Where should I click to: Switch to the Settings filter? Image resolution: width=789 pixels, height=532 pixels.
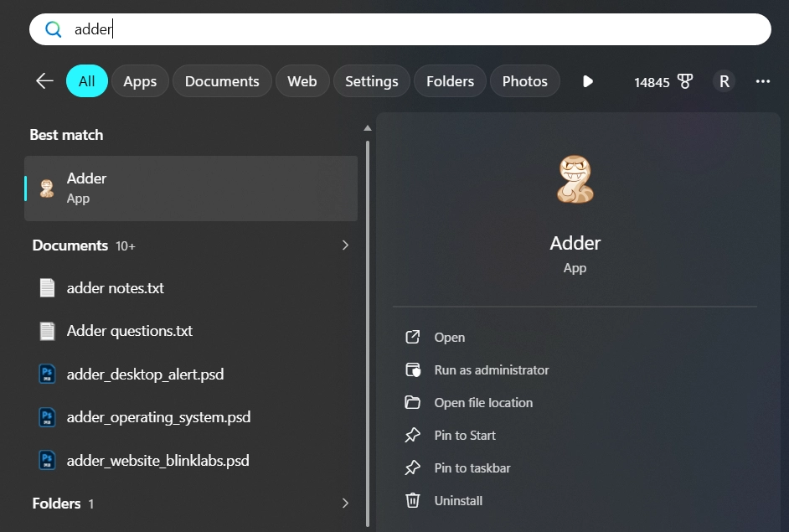[x=371, y=81]
